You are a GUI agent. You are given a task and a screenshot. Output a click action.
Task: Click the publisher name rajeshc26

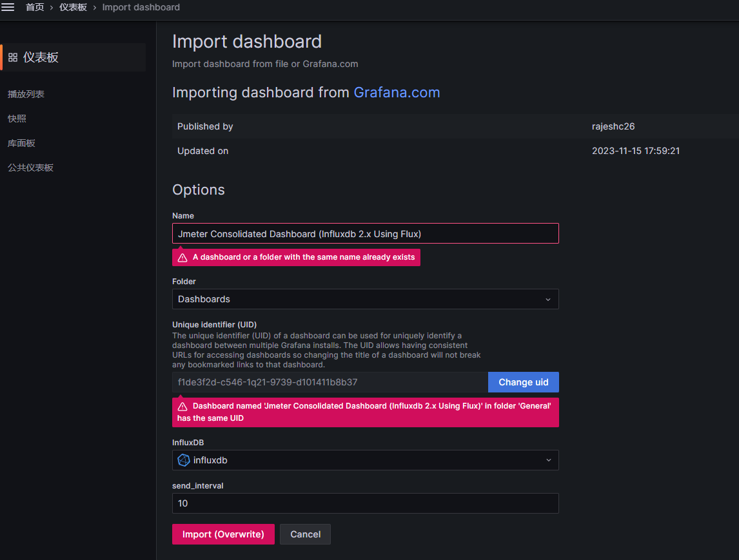pyautogui.click(x=613, y=126)
